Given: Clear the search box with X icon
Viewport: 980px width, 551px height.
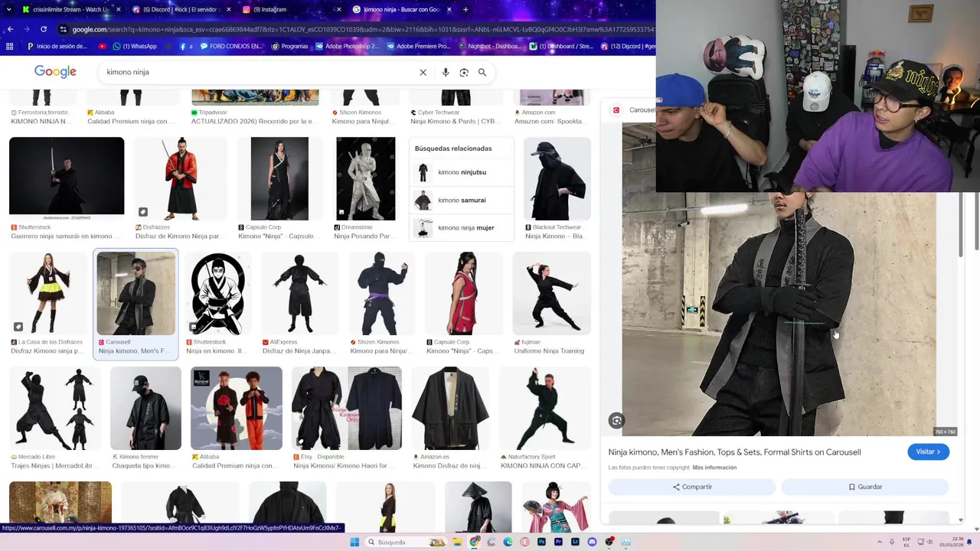Looking at the screenshot, I should pyautogui.click(x=423, y=72).
